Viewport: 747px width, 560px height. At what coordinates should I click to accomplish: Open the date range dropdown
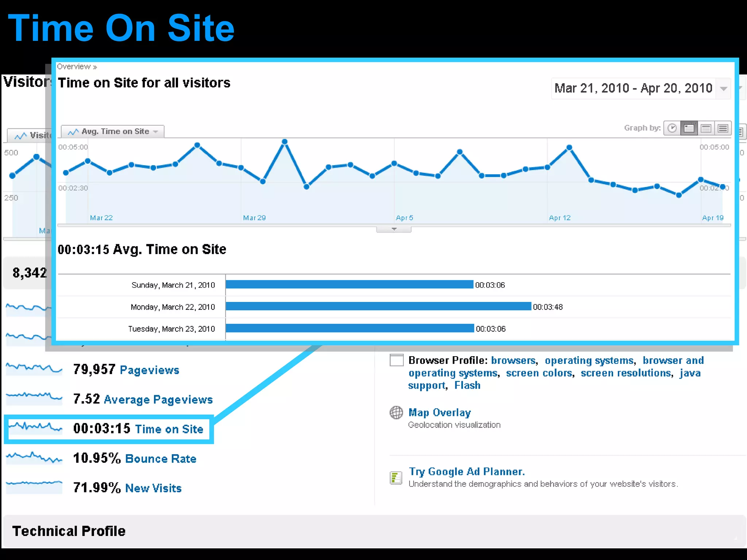click(x=724, y=89)
